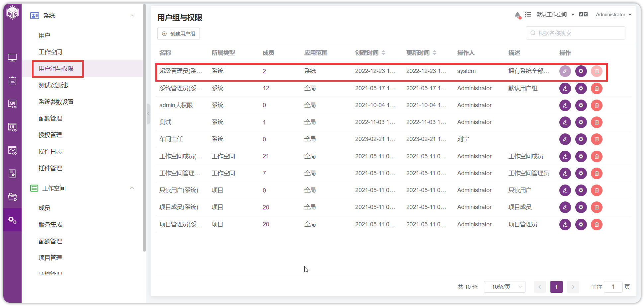Open the Administrator account dropdown
Screen dimensions: 644x306
click(613, 15)
